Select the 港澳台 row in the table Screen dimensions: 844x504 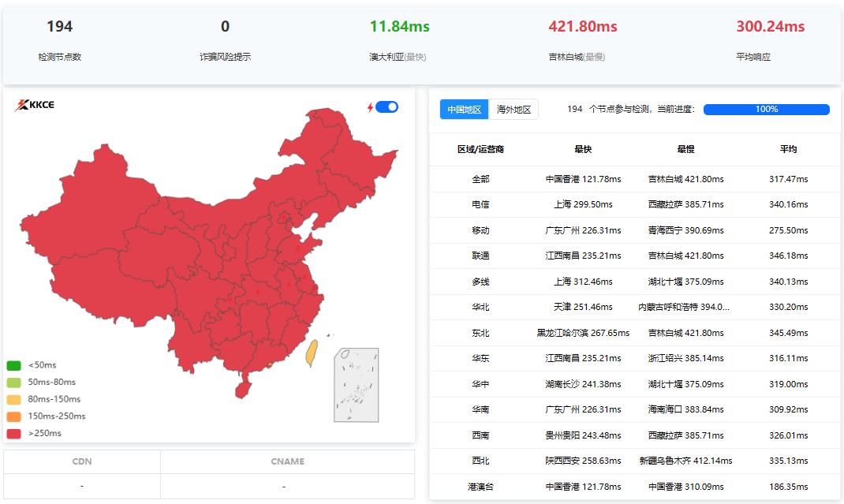[480, 487]
